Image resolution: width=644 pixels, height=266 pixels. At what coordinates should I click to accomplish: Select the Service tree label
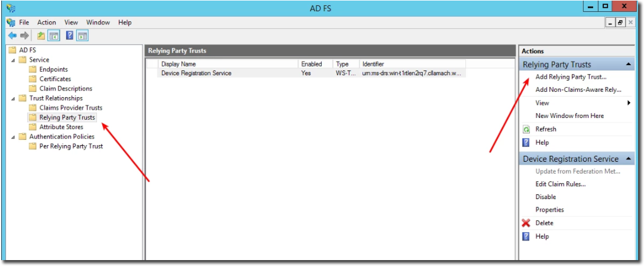(39, 60)
